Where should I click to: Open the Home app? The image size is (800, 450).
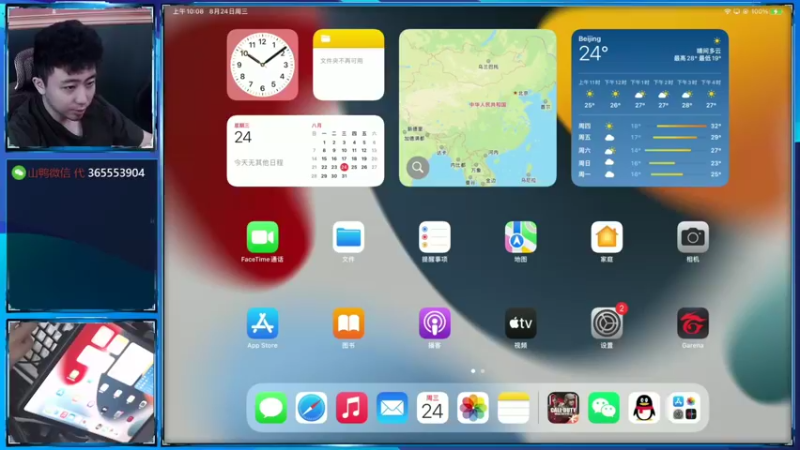[607, 237]
